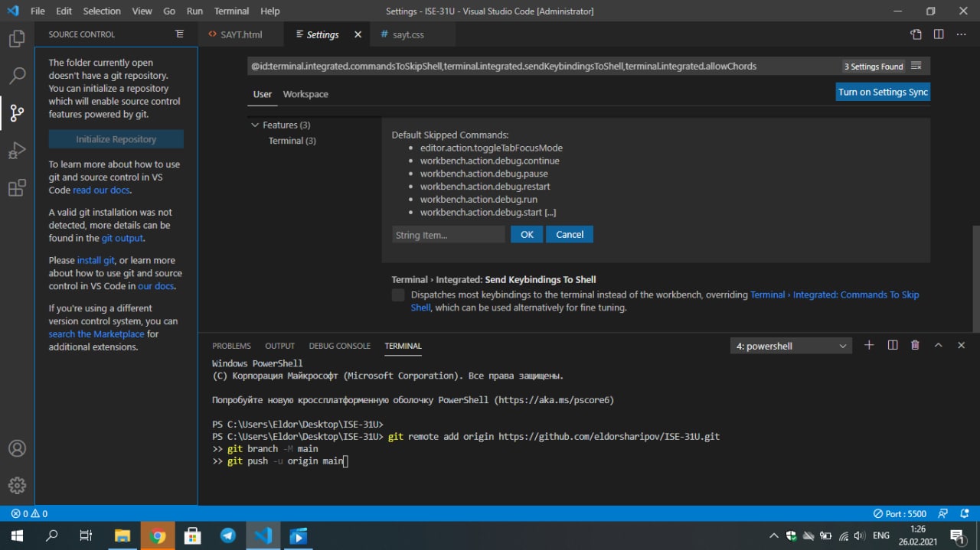Split the editor to the right
This screenshot has width=980, height=550.
(x=939, y=34)
